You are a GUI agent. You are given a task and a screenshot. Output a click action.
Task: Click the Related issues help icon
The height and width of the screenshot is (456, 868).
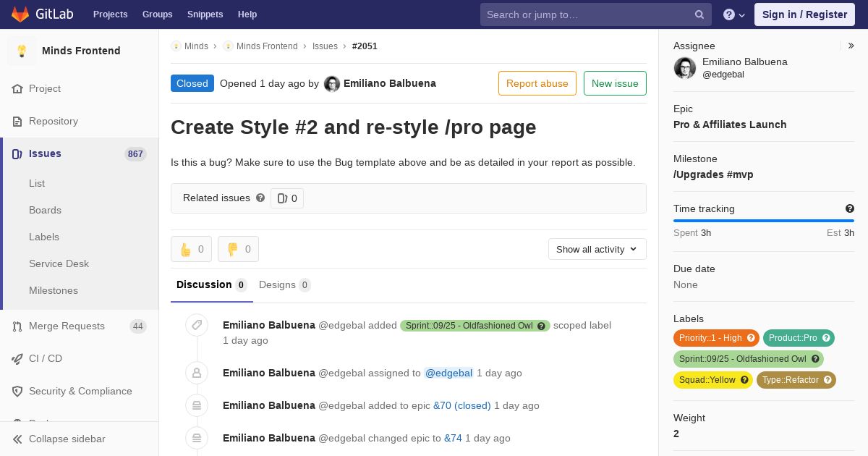click(260, 198)
